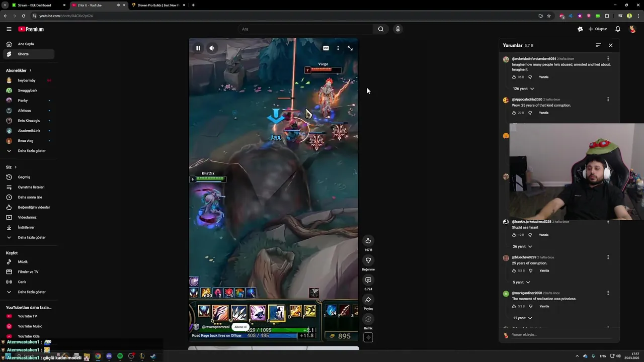Like the Short with thumbs up
The width and height of the screenshot is (644, 362).
(368, 241)
